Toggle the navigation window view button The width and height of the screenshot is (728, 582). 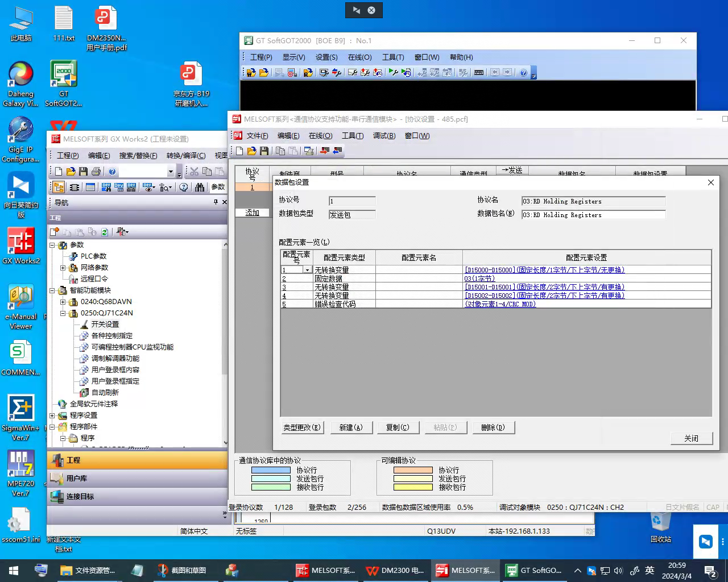click(x=59, y=187)
